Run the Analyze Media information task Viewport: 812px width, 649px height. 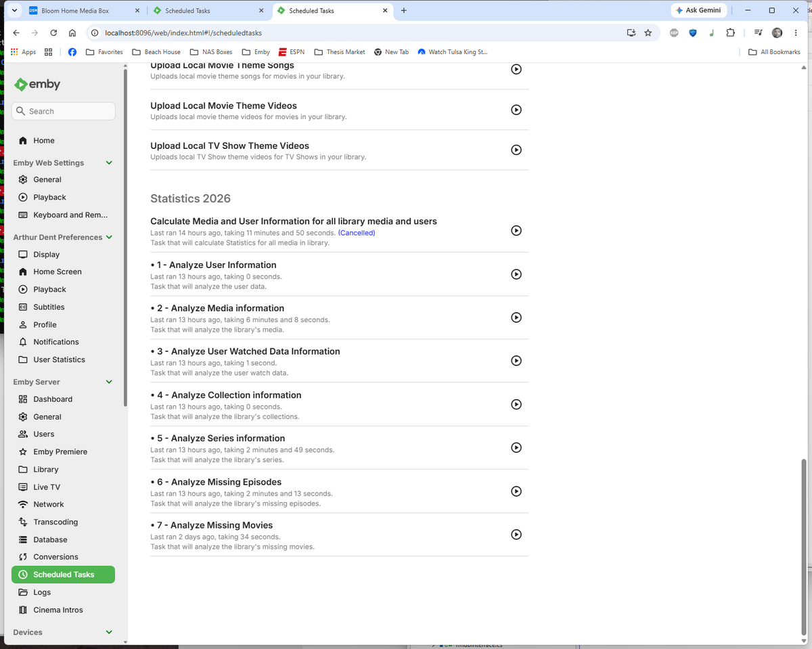click(516, 317)
